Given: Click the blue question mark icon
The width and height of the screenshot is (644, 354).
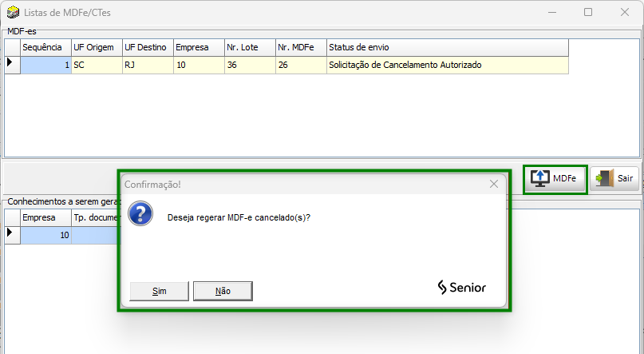Looking at the screenshot, I should coord(141,216).
